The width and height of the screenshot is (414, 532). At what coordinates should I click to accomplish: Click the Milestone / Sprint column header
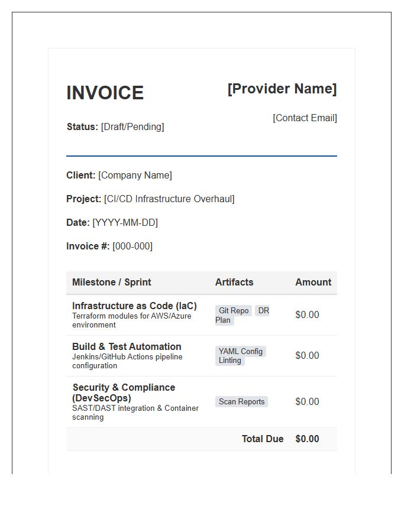112,283
